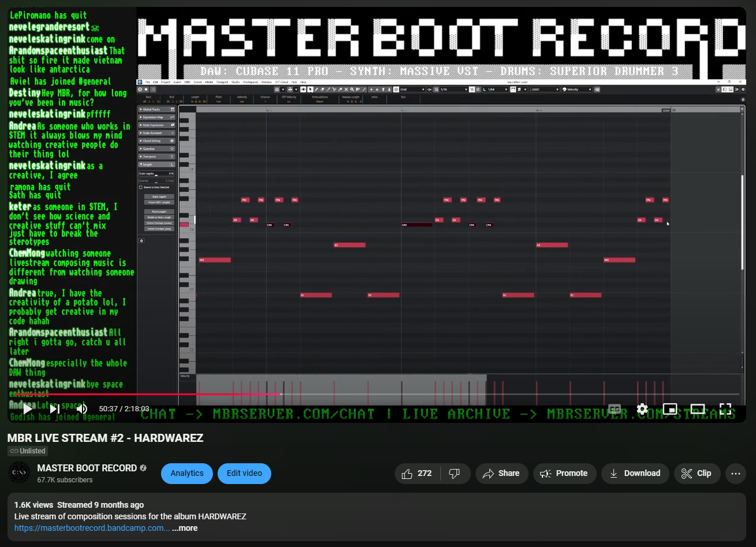Enable the Extend to Next Selected checkbox
756x547 pixels.
(x=140, y=187)
